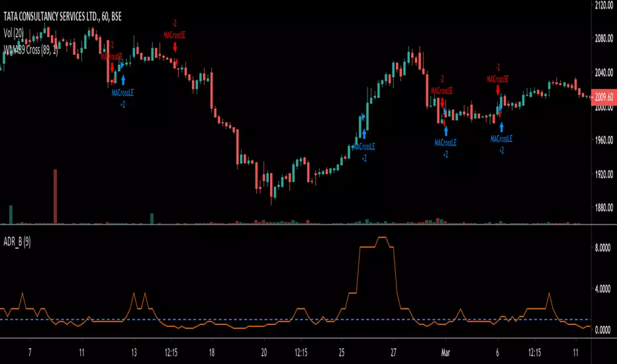617x364 pixels.
Task: Click the ADR_B orange line peak near 8.0000
Action: pyautogui.click(x=382, y=238)
